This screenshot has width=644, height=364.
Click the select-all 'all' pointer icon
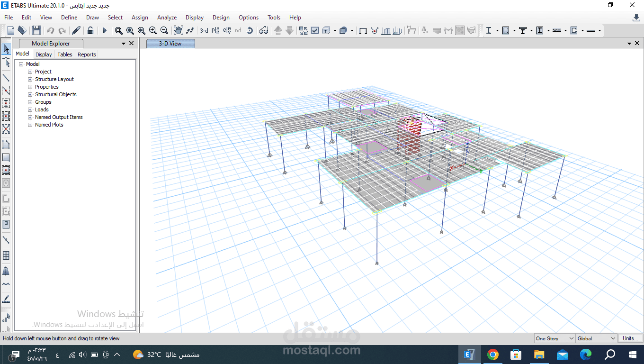[6, 318]
